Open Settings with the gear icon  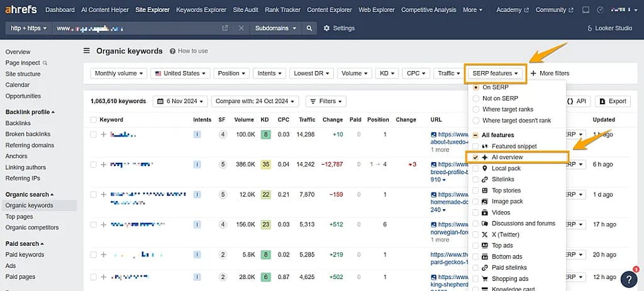coord(339,28)
